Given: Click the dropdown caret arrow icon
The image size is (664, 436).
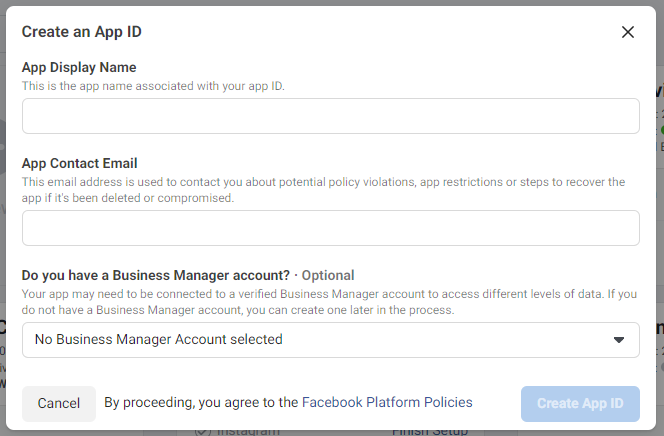Looking at the screenshot, I should tap(618, 340).
